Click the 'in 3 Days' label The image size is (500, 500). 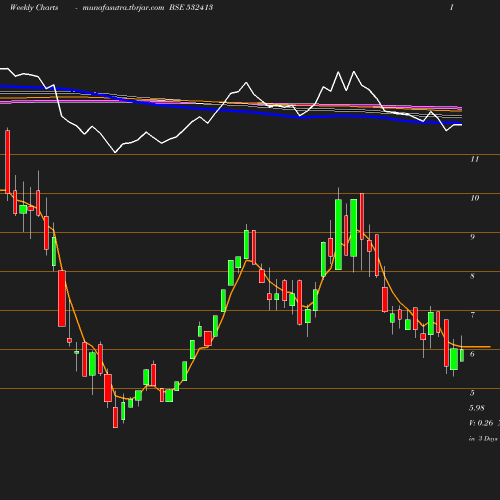point(483,439)
